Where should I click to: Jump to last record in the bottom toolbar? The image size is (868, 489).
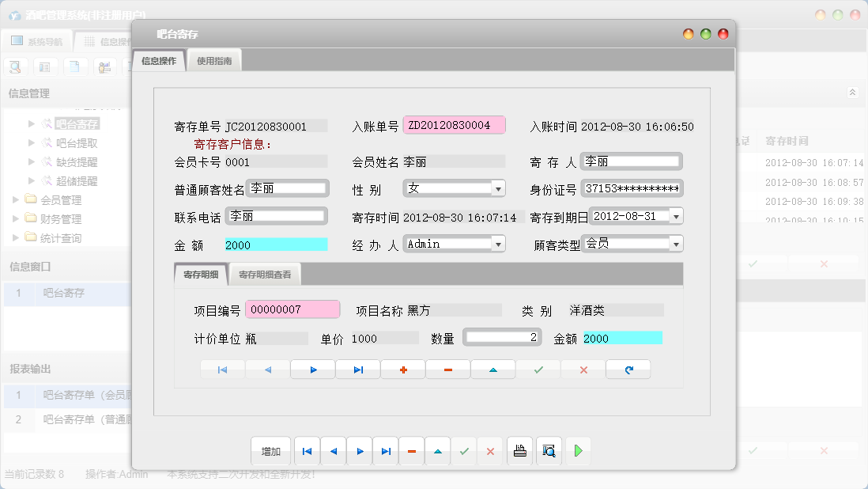(385, 451)
